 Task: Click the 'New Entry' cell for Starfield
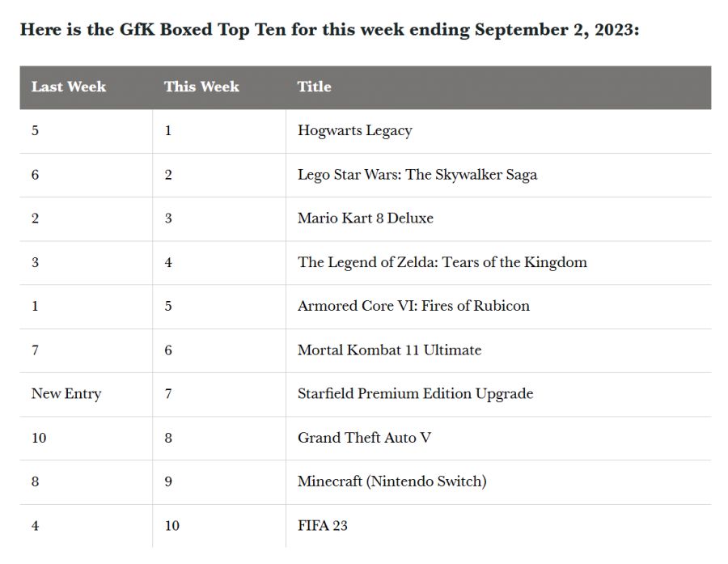coord(66,394)
